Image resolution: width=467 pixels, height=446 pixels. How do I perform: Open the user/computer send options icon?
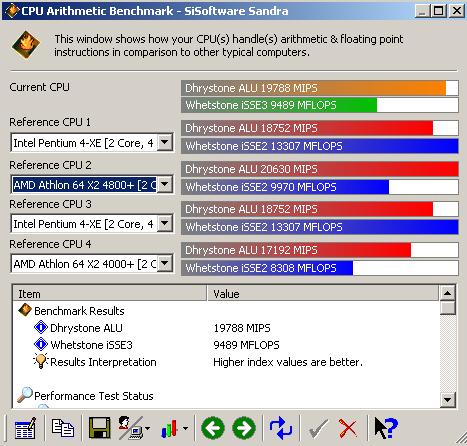point(131,428)
